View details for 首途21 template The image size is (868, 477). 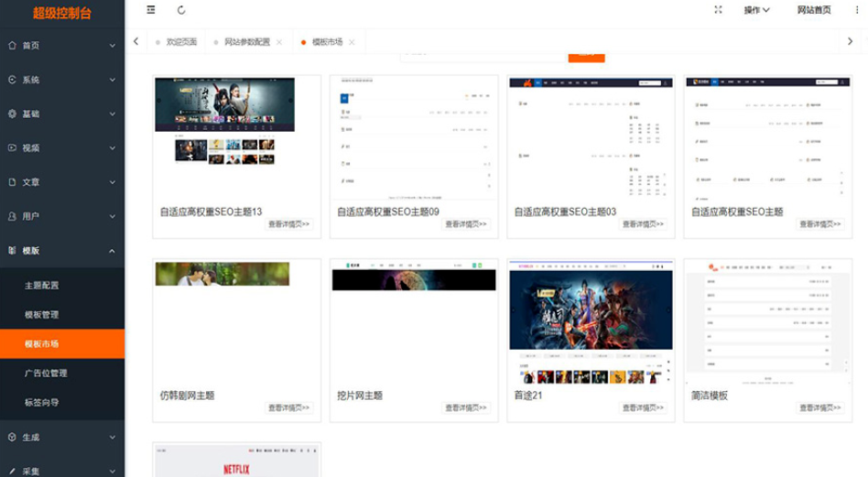tap(643, 407)
